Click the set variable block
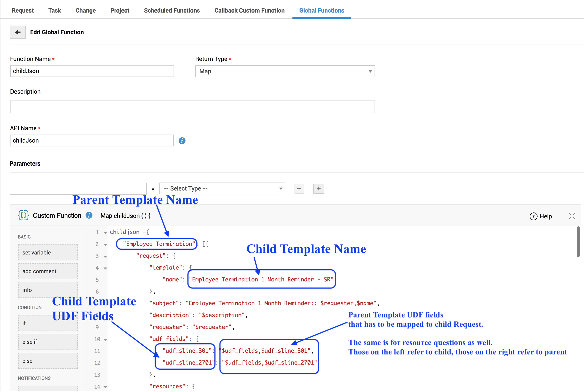This screenshot has width=584, height=392. (48, 252)
